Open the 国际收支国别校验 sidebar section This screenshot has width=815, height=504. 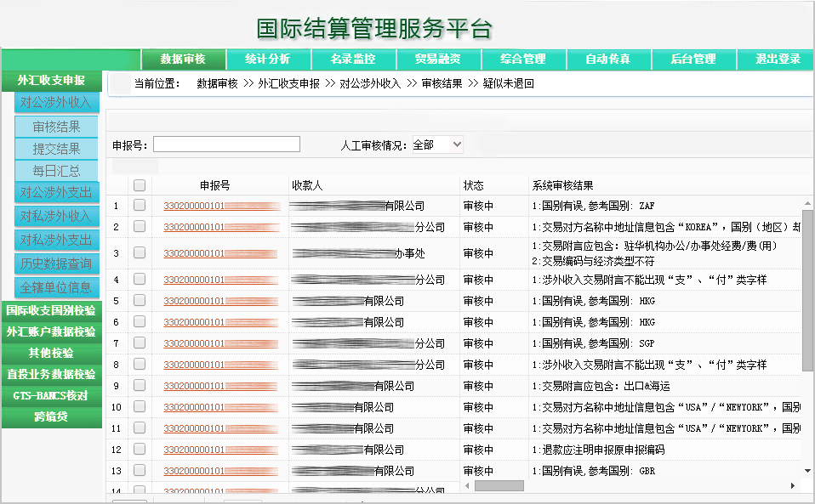[51, 310]
